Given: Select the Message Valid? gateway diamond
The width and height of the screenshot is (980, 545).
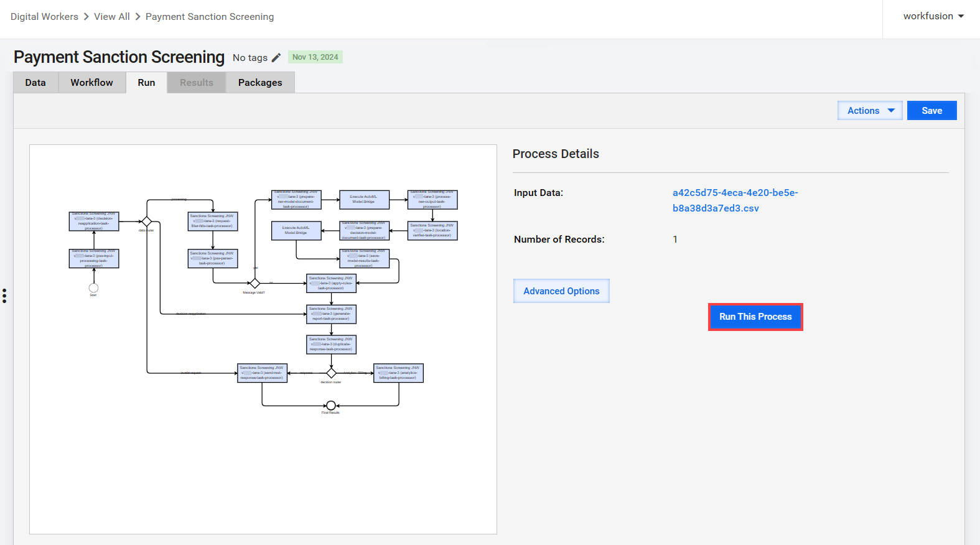Looking at the screenshot, I should tap(255, 284).
